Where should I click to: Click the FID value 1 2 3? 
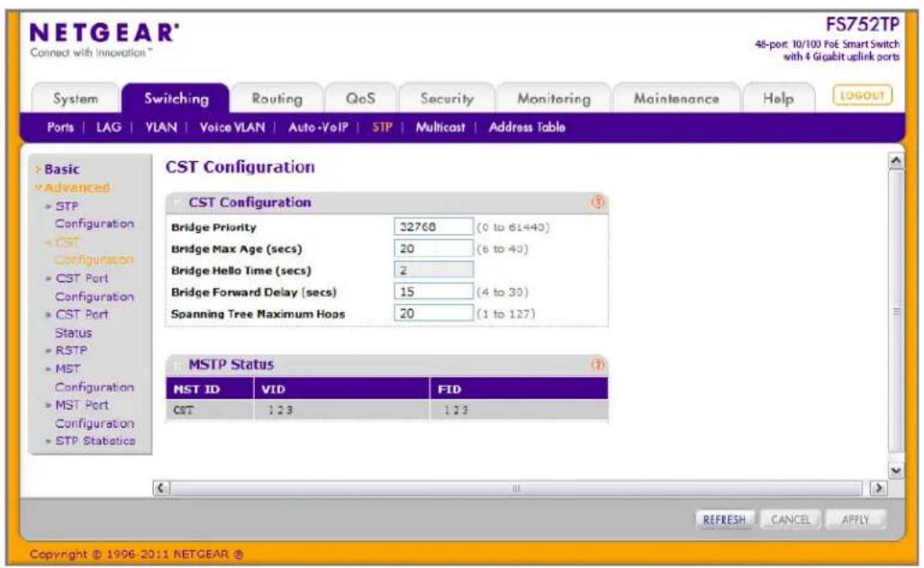(456, 410)
